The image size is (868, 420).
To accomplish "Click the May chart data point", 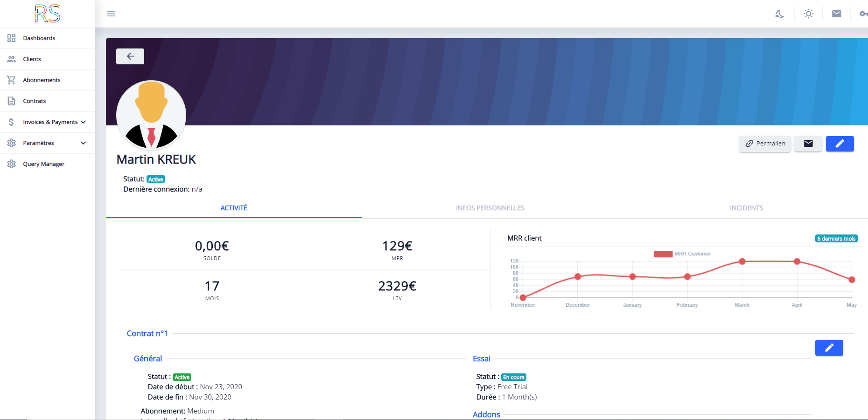I will [x=852, y=280].
